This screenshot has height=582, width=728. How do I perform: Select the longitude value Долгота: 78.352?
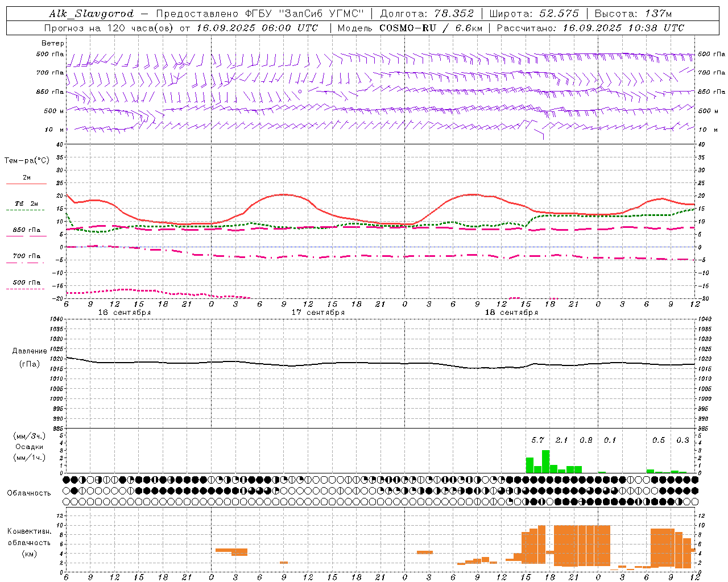[x=427, y=14]
